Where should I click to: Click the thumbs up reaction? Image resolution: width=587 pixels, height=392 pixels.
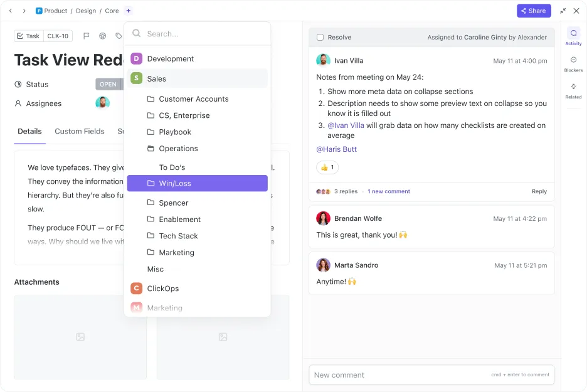point(327,167)
